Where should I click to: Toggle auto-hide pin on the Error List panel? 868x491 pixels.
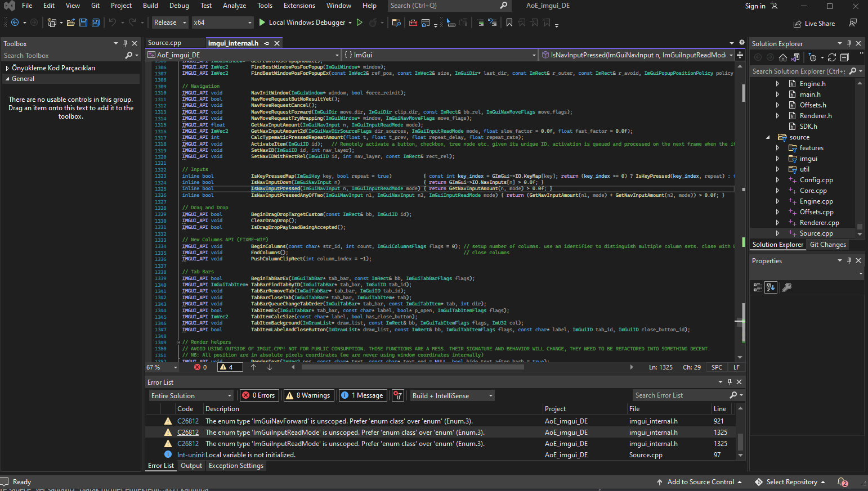pos(730,382)
